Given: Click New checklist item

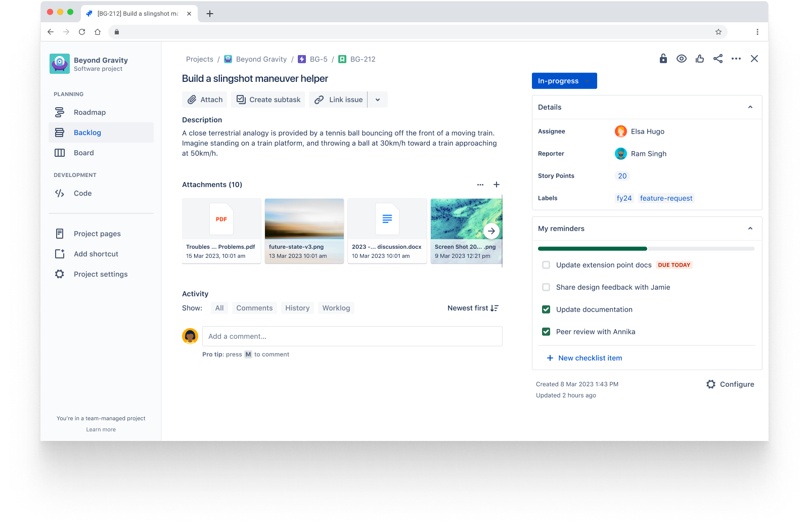Looking at the screenshot, I should (585, 358).
